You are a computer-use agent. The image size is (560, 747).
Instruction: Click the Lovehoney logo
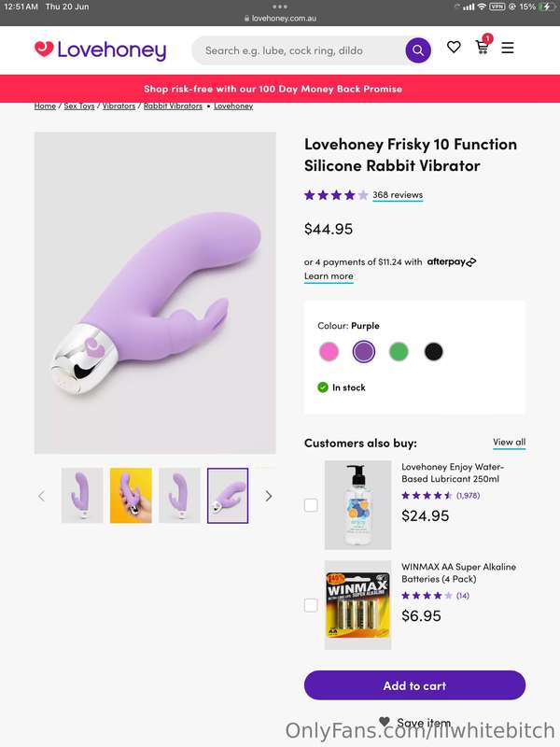(x=101, y=50)
